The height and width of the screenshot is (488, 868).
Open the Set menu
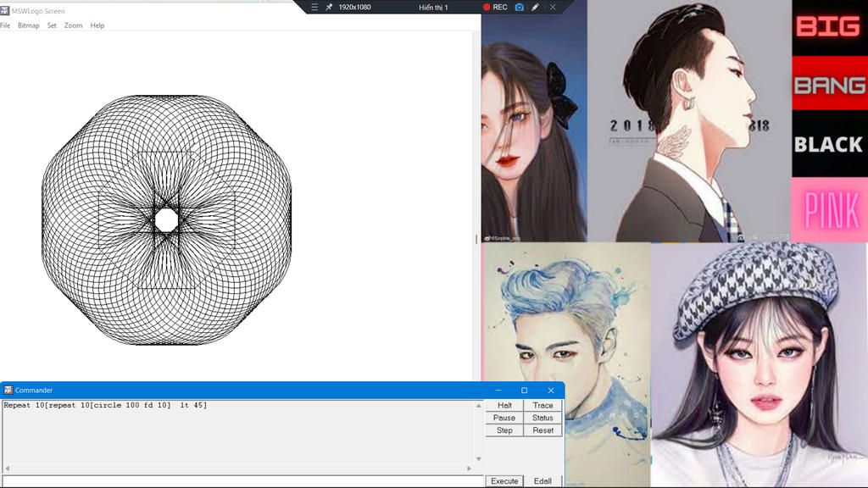(x=52, y=25)
